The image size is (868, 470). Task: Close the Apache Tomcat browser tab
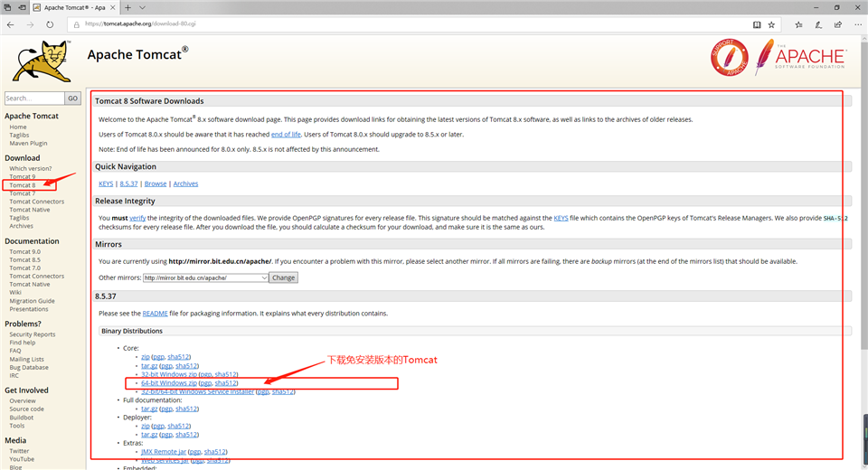pyautogui.click(x=112, y=8)
